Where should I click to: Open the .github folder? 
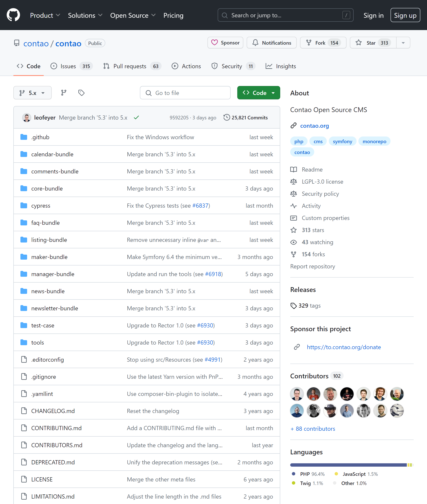tap(40, 137)
